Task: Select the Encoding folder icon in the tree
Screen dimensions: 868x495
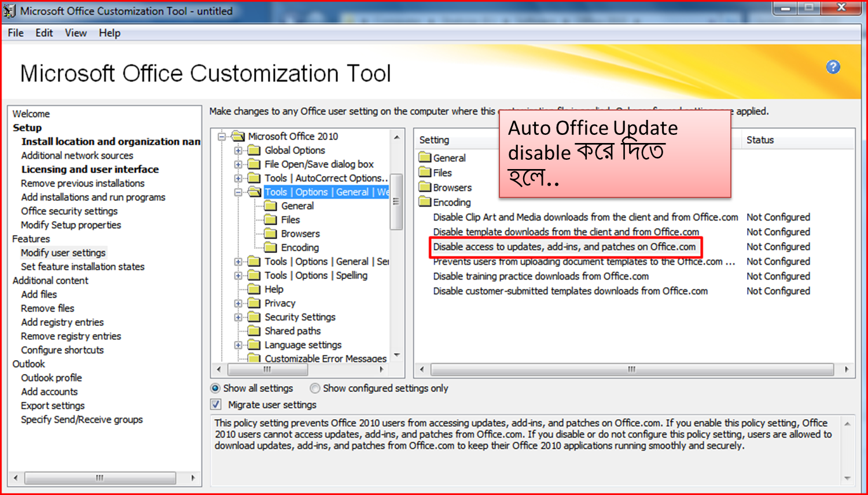Action: pos(271,248)
